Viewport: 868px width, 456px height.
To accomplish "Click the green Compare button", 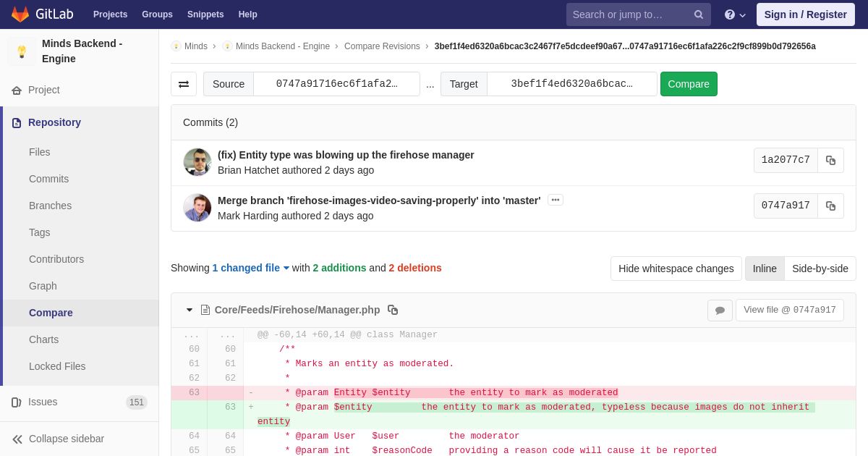I will (689, 84).
